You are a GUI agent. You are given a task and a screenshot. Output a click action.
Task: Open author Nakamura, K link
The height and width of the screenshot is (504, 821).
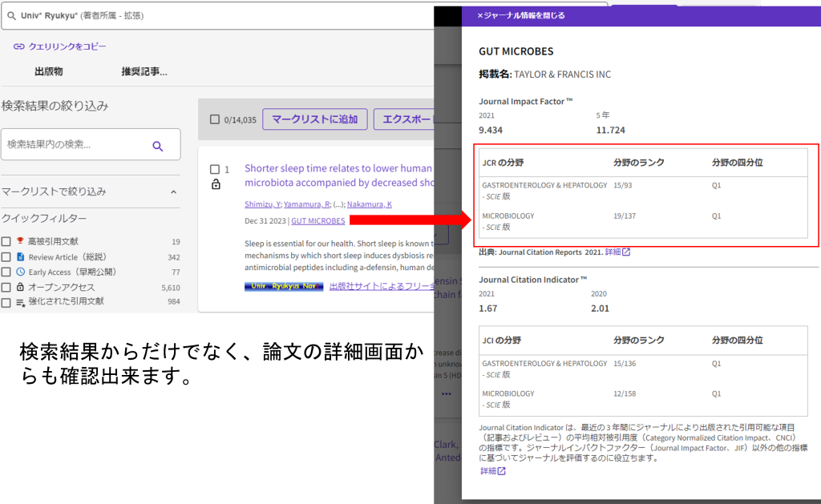tap(369, 204)
